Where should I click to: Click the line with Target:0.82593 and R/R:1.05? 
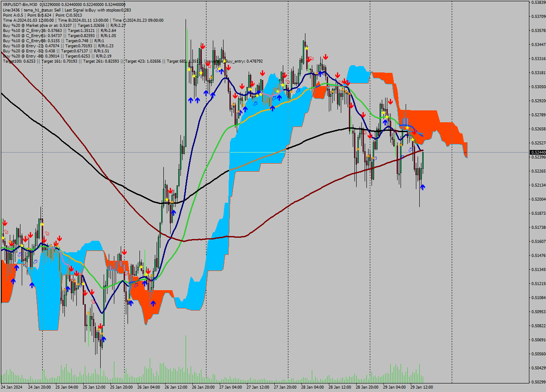[59, 35]
